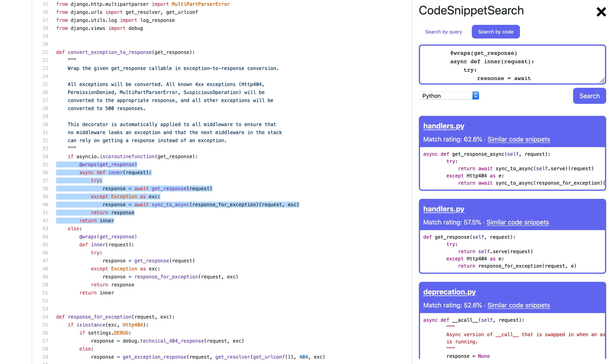The image size is (609, 364).
Task: Select the Search by code tab
Action: tap(495, 32)
